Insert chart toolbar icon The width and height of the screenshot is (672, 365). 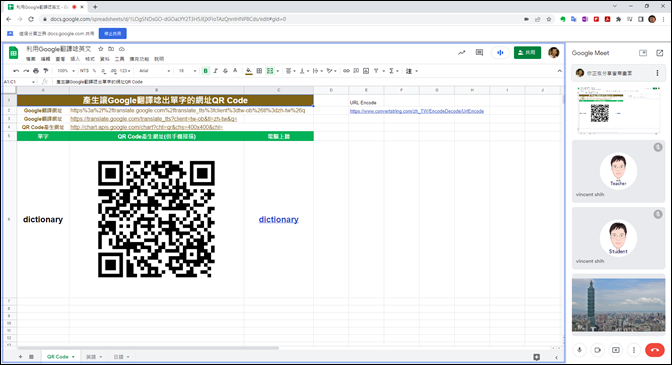pyautogui.click(x=366, y=71)
